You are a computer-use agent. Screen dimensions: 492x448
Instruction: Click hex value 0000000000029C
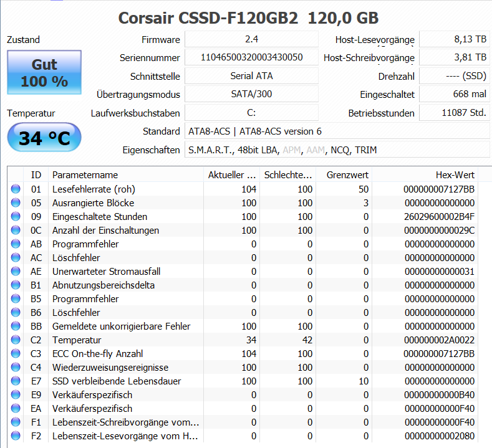point(439,231)
